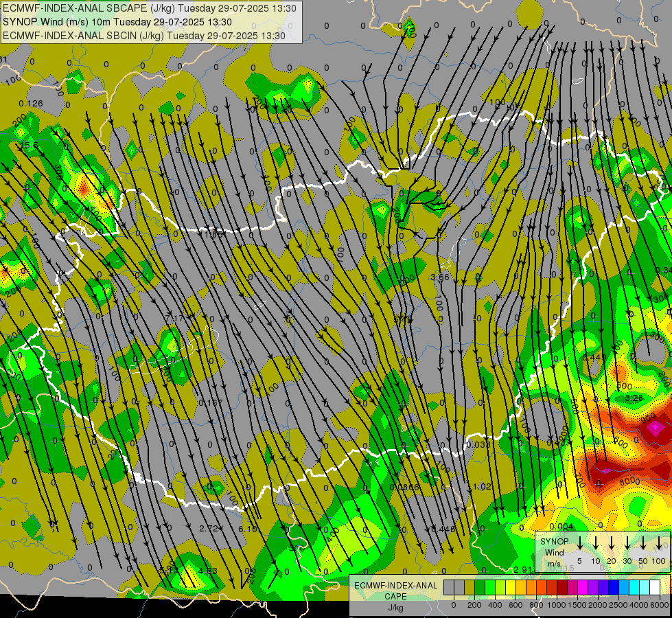Pick the yellow-green swatch before 400 tick

[500, 587]
